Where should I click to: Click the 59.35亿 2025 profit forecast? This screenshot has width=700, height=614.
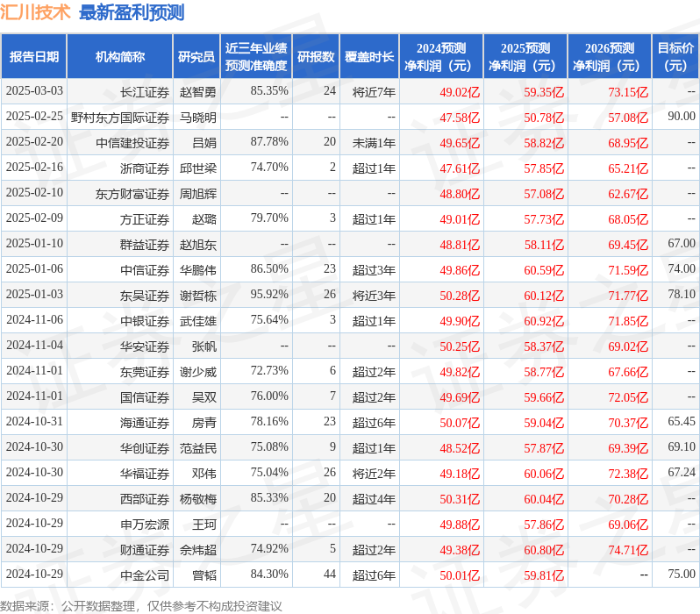544,92
